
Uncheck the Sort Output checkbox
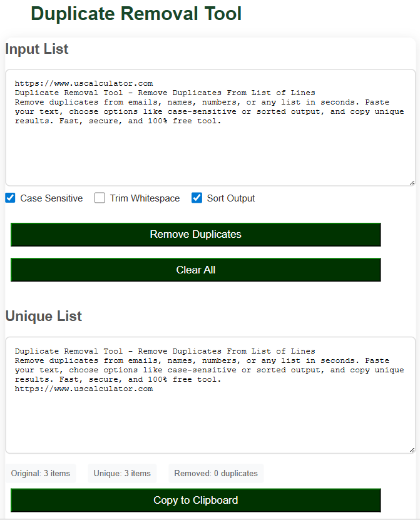click(197, 198)
